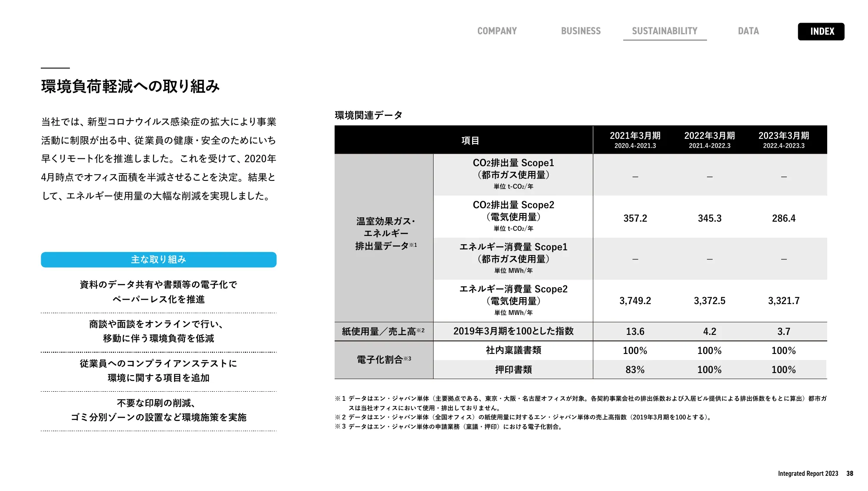Select the CO2排出量 Scope2 row label
This screenshot has width=868, height=491.
click(513, 216)
